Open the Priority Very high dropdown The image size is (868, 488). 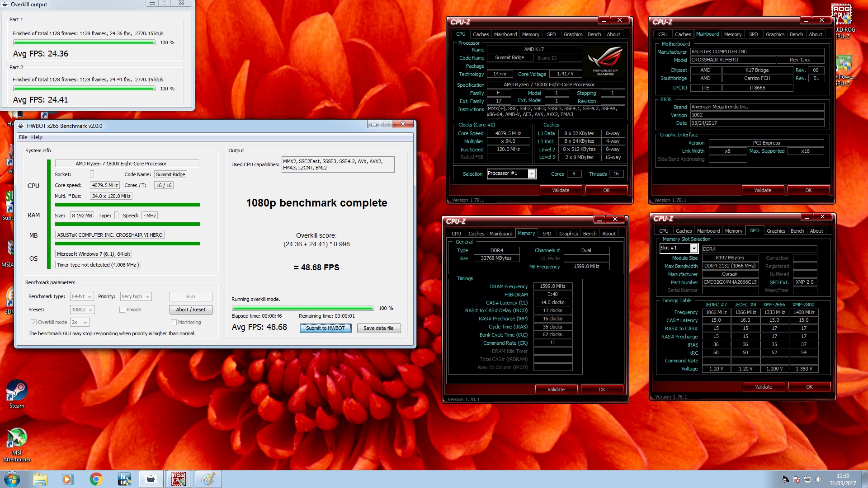pos(136,297)
